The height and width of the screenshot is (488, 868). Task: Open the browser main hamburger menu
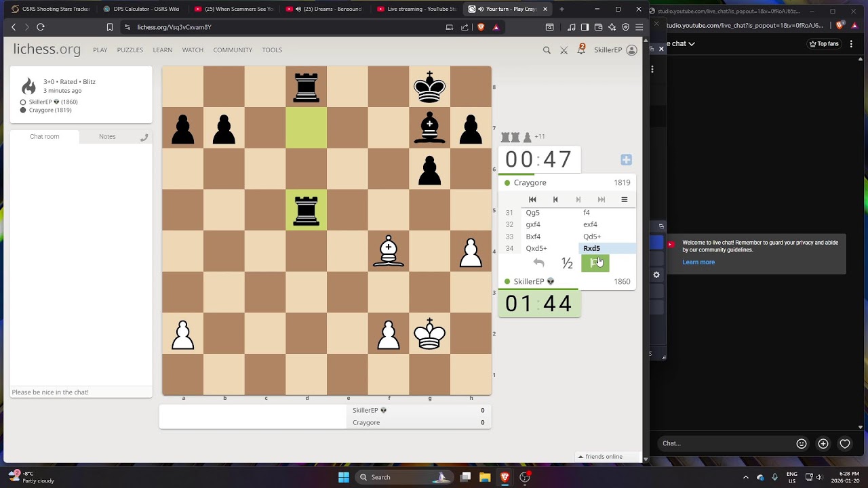639,27
